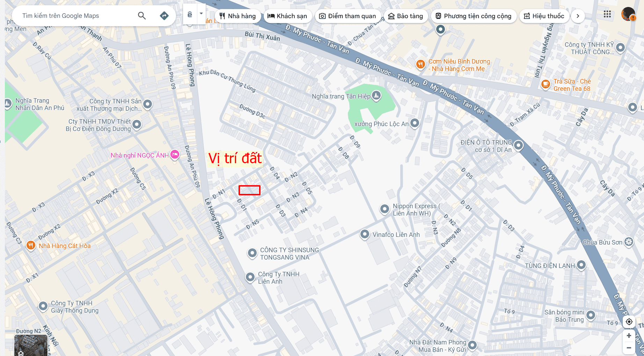Choose the Phương tiện công cộng chip
The width and height of the screenshot is (644, 356).
tap(473, 16)
